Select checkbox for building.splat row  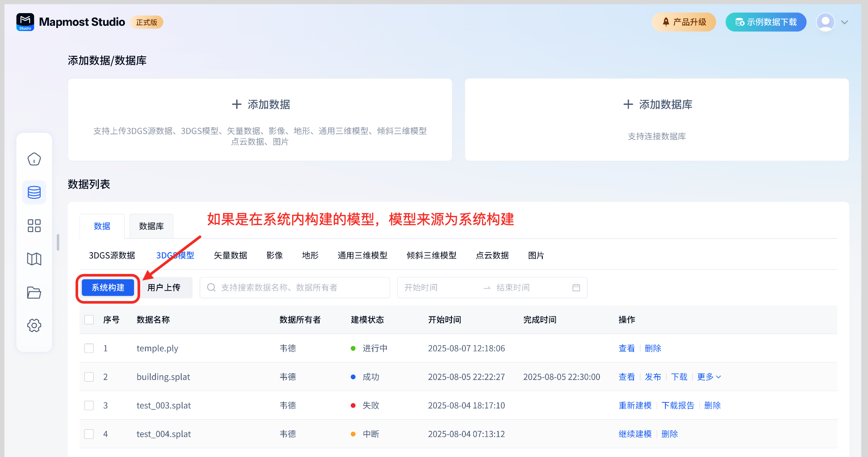[89, 377]
